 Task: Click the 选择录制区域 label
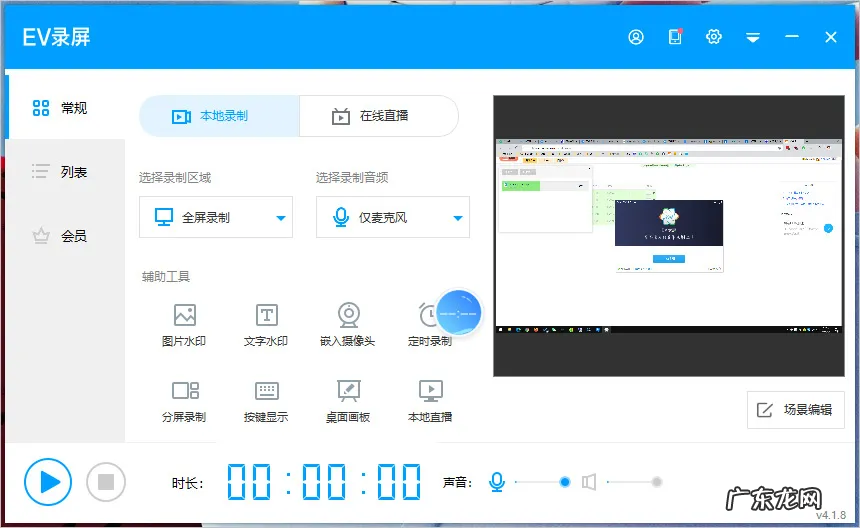[x=175, y=177]
